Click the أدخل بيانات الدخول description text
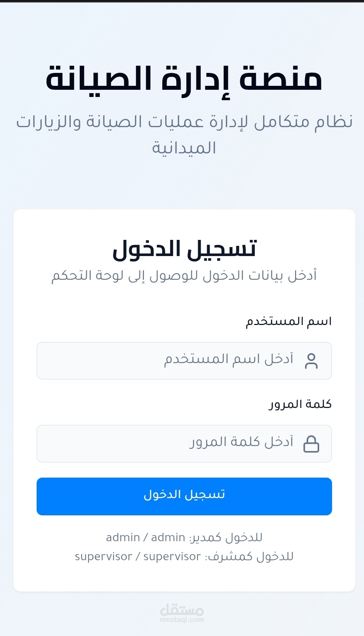364x636 pixels. click(x=184, y=276)
